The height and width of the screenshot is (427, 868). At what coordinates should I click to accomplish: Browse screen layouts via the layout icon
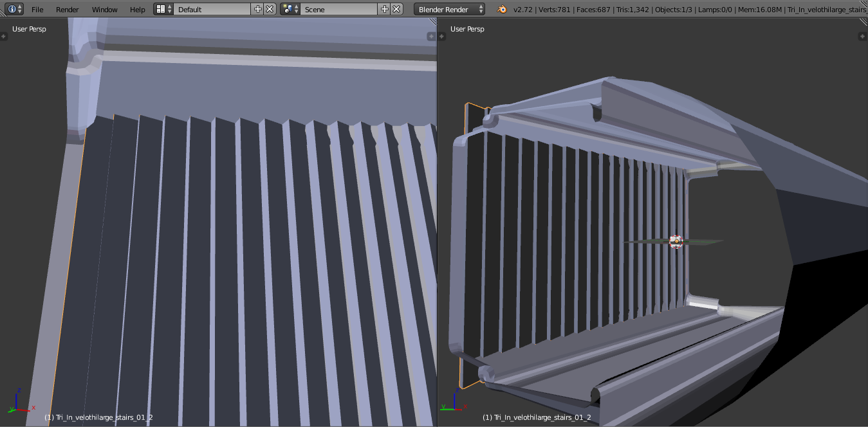tap(163, 9)
